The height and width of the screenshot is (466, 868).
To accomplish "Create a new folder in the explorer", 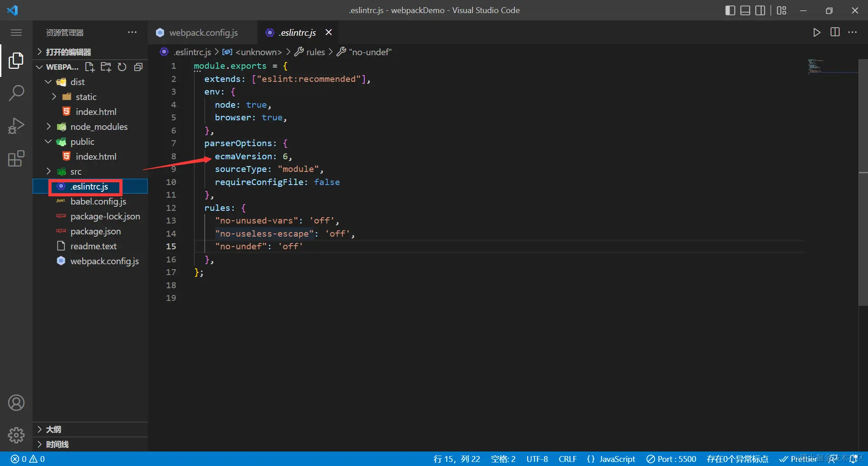I will (x=106, y=67).
